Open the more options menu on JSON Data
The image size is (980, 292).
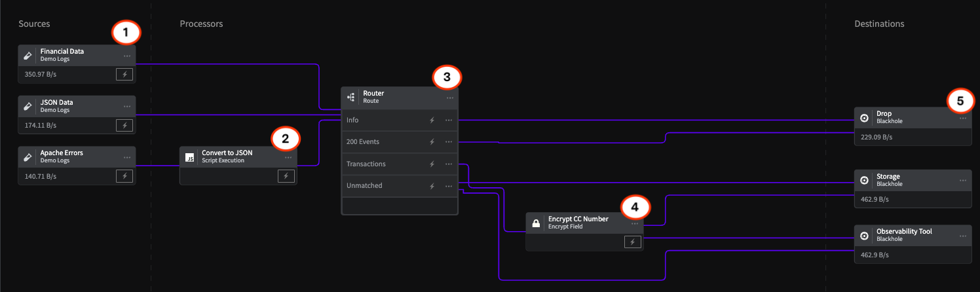click(x=126, y=107)
